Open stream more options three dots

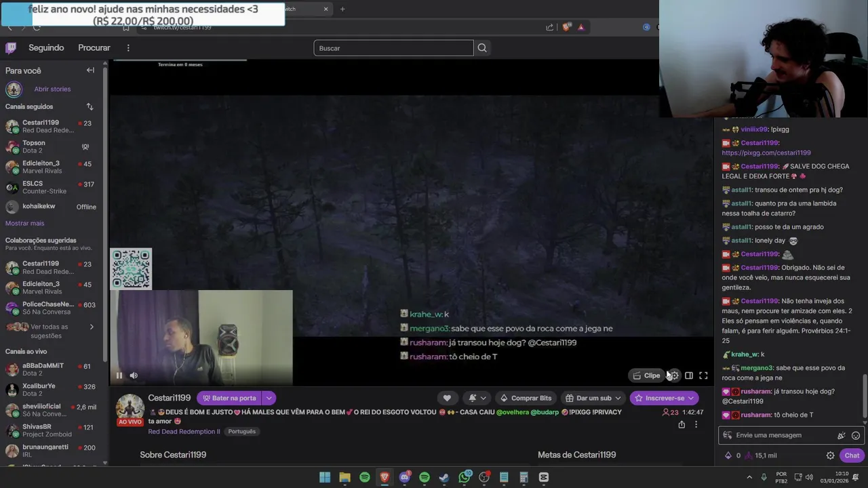696,424
